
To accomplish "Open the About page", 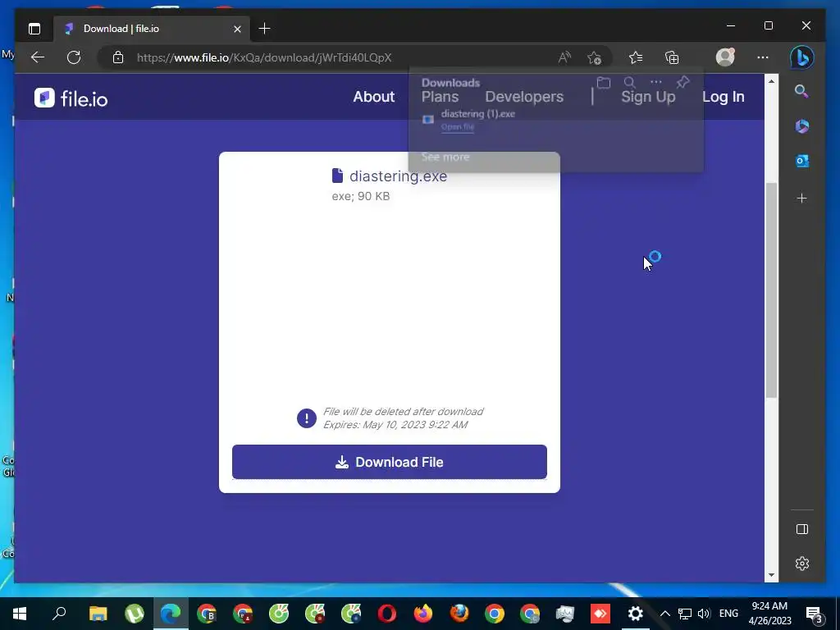I will pyautogui.click(x=373, y=97).
